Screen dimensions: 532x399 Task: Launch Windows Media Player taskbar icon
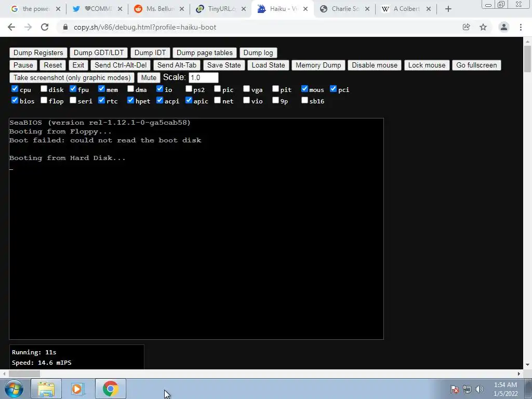click(x=78, y=389)
